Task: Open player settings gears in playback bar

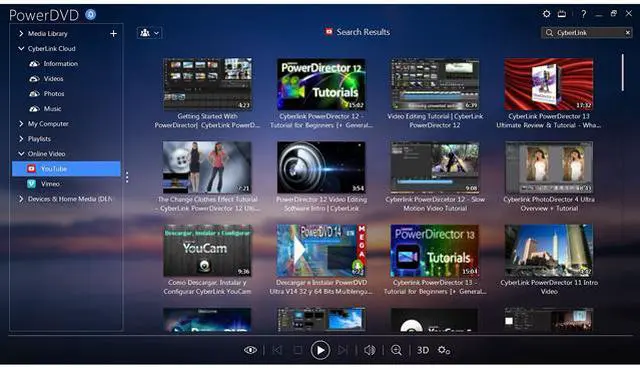Action: pyautogui.click(x=444, y=350)
